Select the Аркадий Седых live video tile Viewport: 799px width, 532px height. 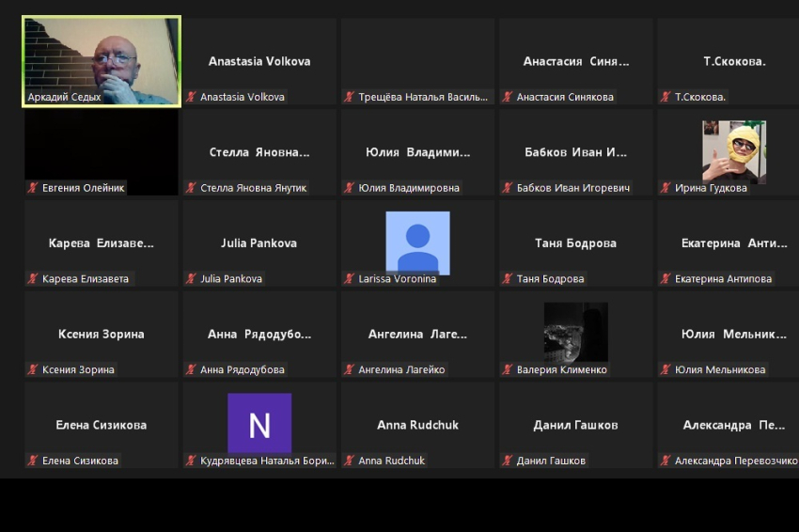tap(102, 61)
